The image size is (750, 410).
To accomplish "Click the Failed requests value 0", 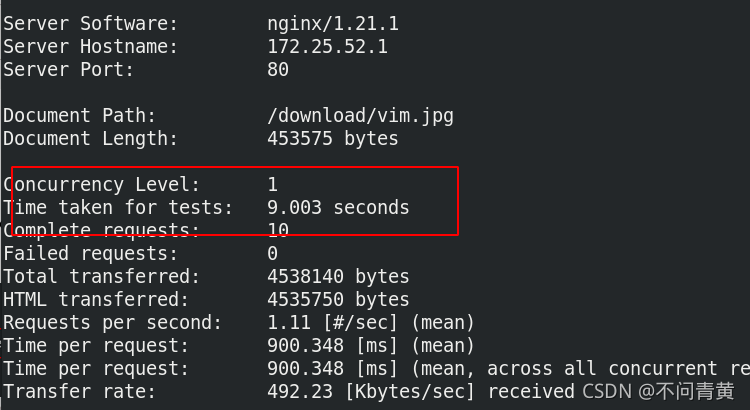I will (273, 254).
